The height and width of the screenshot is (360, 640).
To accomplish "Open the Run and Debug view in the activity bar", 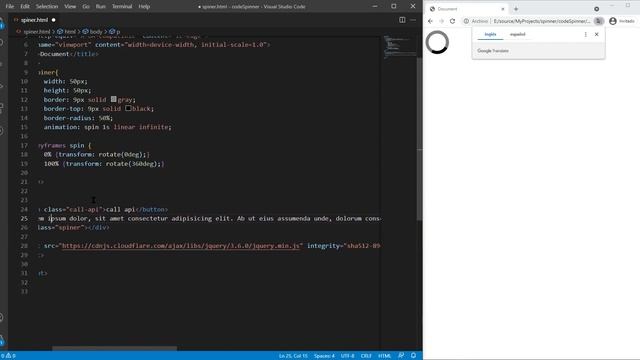I will pyautogui.click(x=2, y=86).
